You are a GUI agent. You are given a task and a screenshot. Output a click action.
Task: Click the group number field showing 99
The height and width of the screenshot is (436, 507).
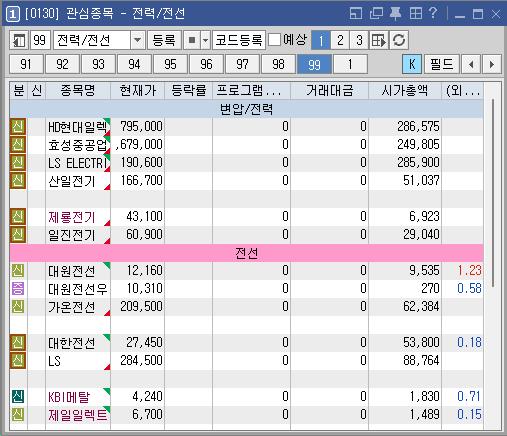pos(40,41)
